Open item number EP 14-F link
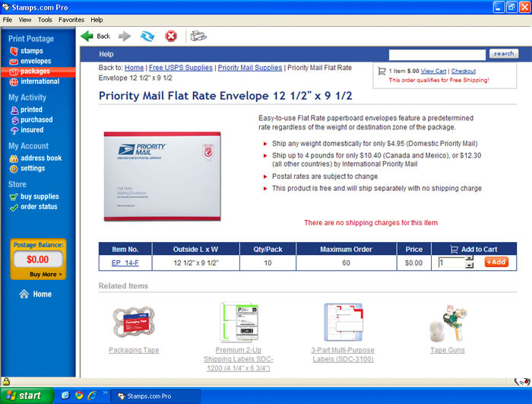This screenshot has height=404, width=532. coord(125,263)
